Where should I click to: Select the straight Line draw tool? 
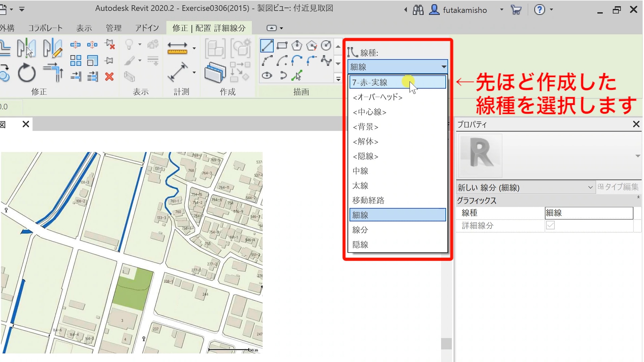point(267,46)
